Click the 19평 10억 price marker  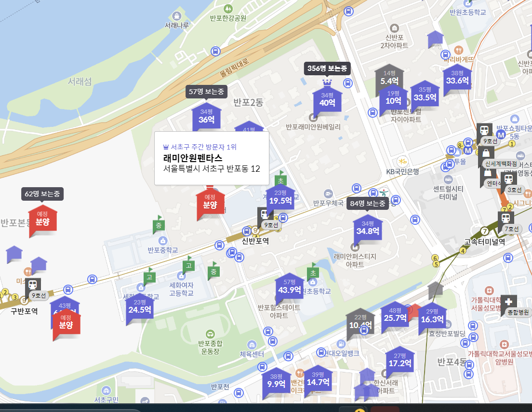393,98
